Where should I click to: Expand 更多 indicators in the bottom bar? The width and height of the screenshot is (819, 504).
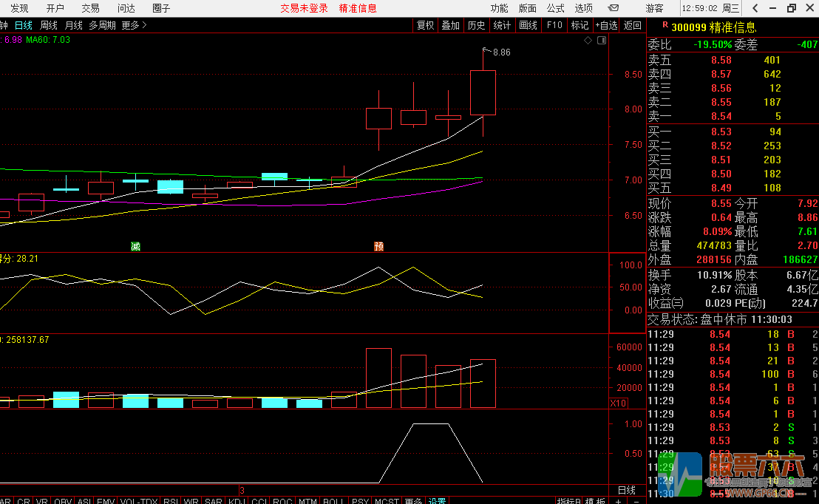414,501
